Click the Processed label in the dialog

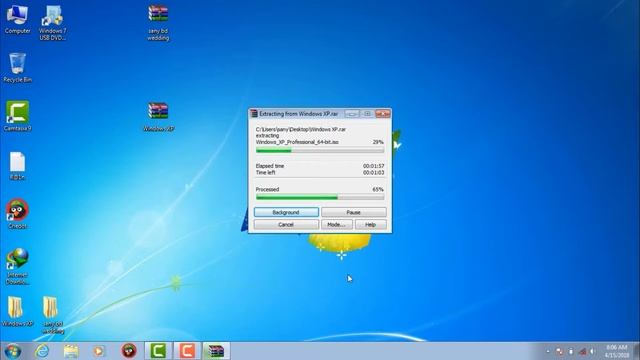pyautogui.click(x=267, y=189)
